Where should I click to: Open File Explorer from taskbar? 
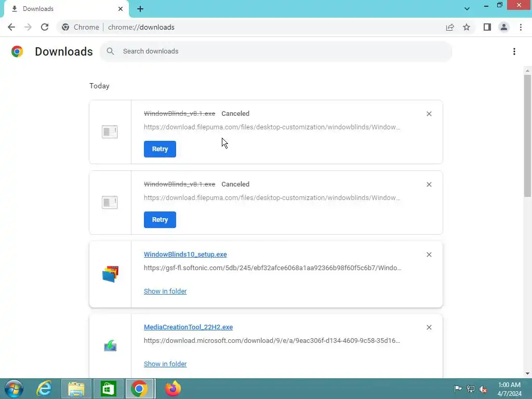click(x=76, y=389)
